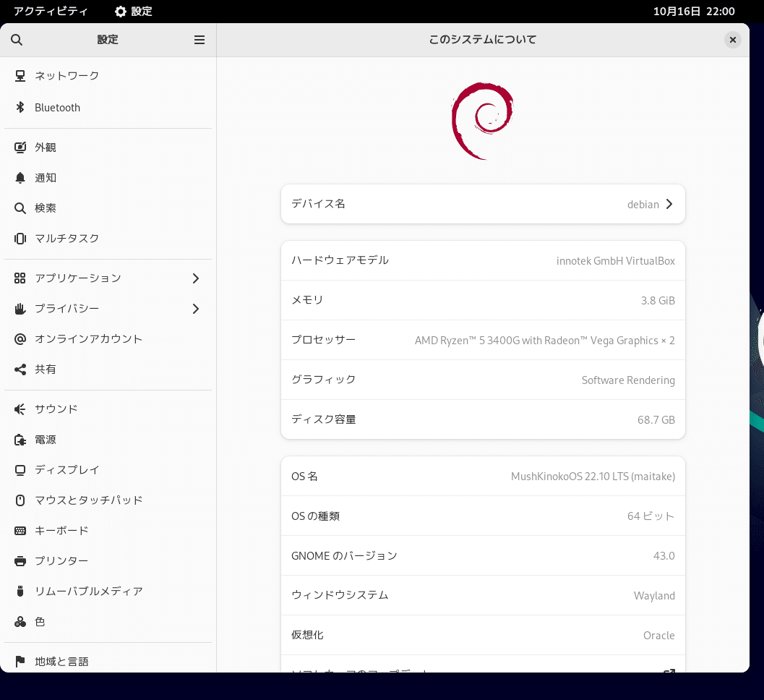Close the このシステムについて window
The image size is (764, 700).
(732, 40)
